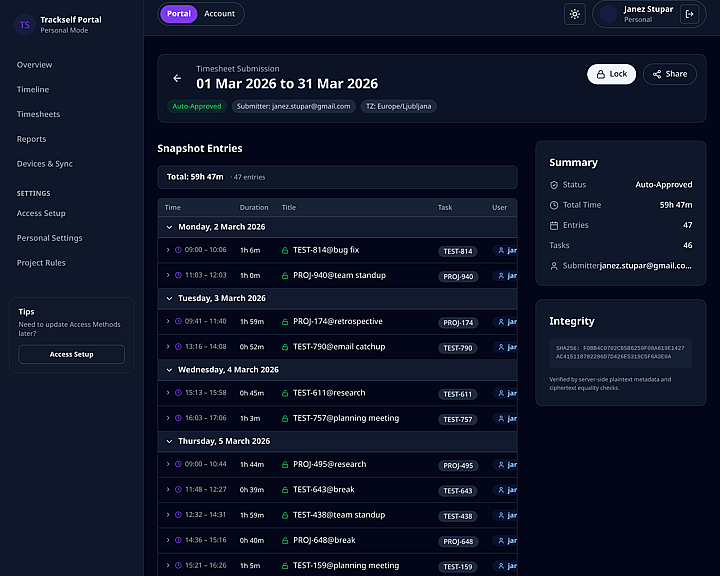This screenshot has height=576, width=720.
Task: Click the Total Time clock icon in Summary
Action: tap(554, 205)
